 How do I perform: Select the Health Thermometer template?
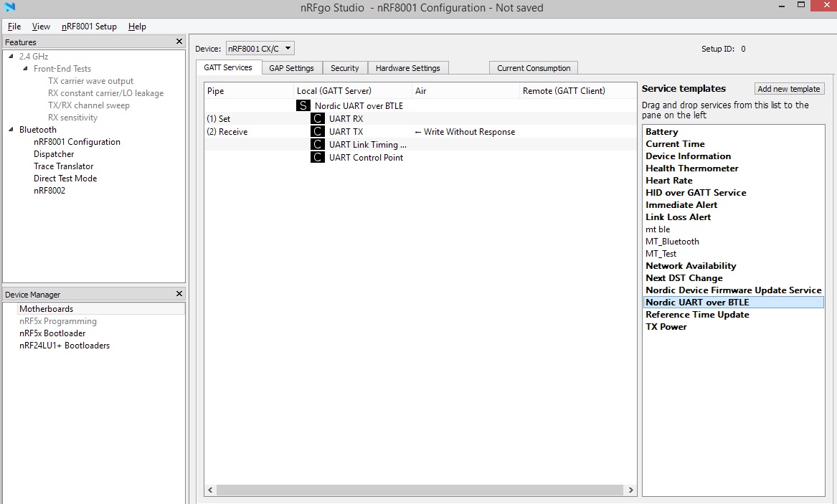point(692,168)
